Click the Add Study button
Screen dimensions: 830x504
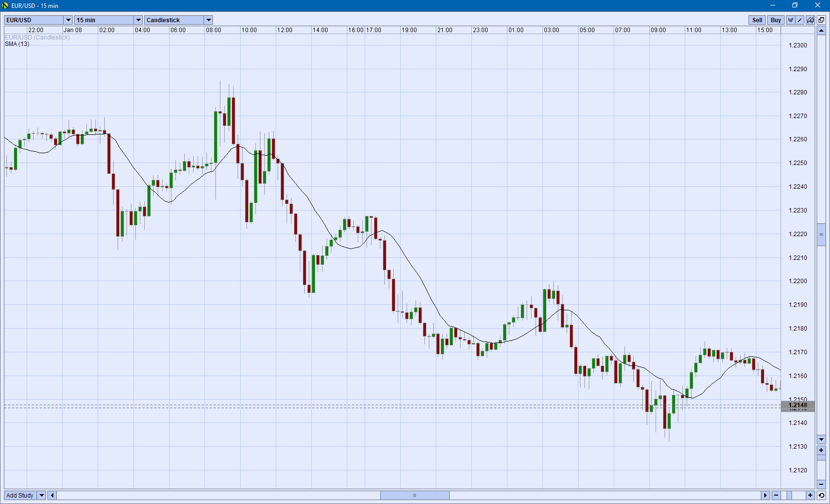coord(20,495)
